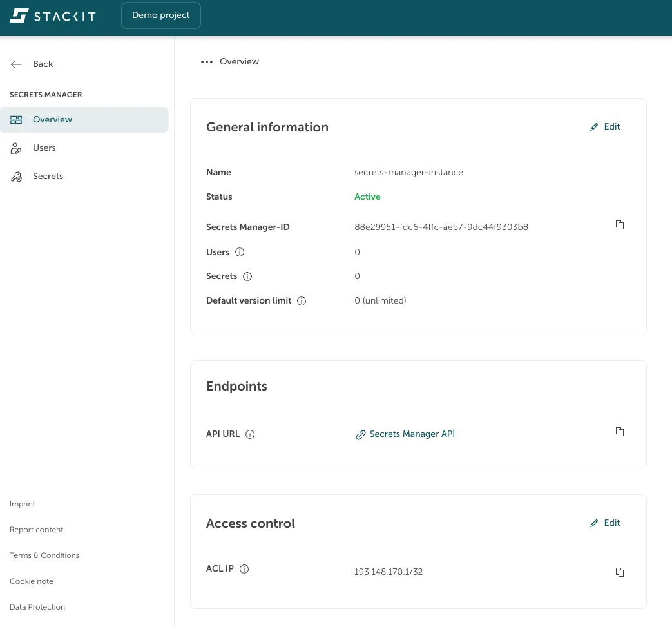Navigate to the Users section
Viewport: 672px width, 627px height.
(44, 148)
